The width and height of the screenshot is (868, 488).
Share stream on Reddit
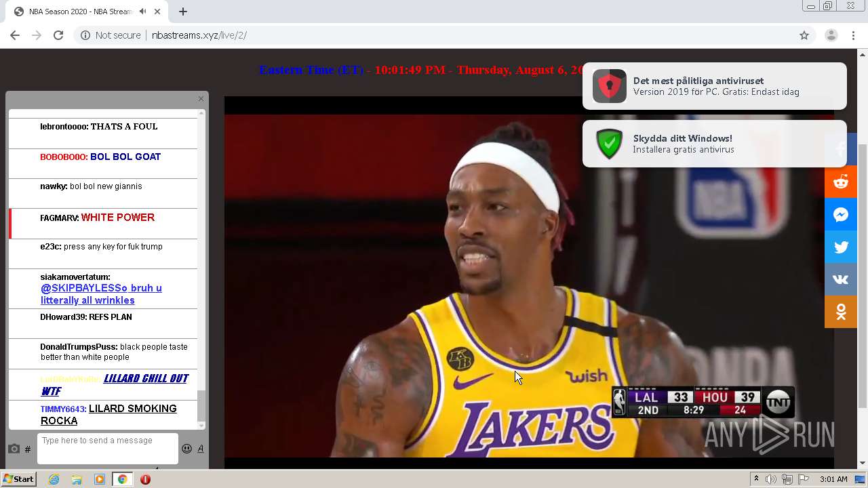[841, 182]
